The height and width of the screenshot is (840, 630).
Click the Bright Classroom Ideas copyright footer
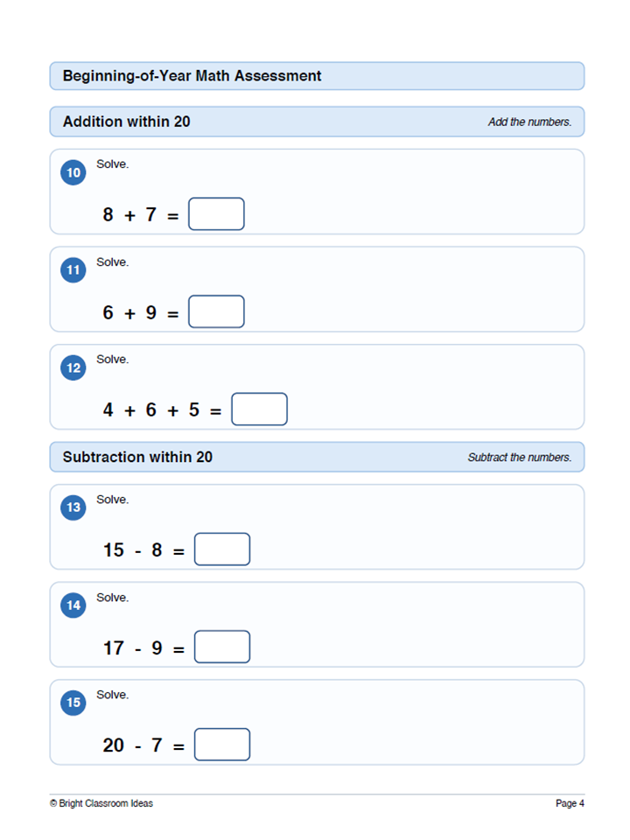[x=101, y=803]
